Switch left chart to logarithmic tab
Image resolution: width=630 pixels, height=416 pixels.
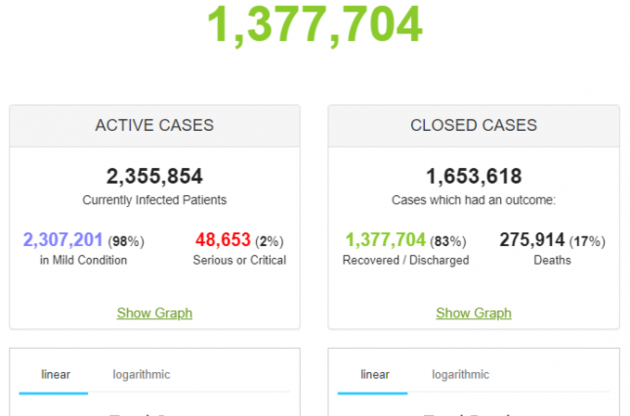point(141,375)
